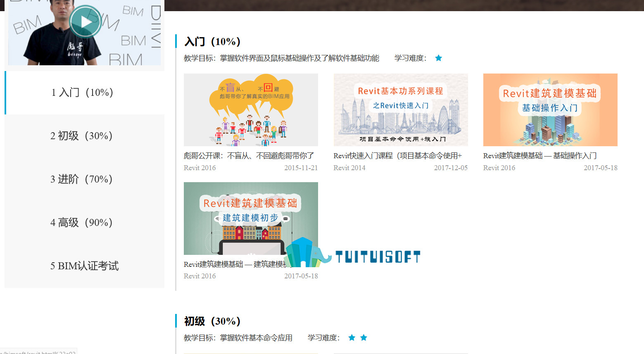Click 教学目标 text about 软件基本命令应用
Image resolution: width=644 pixels, height=354 pixels.
pyautogui.click(x=238, y=338)
